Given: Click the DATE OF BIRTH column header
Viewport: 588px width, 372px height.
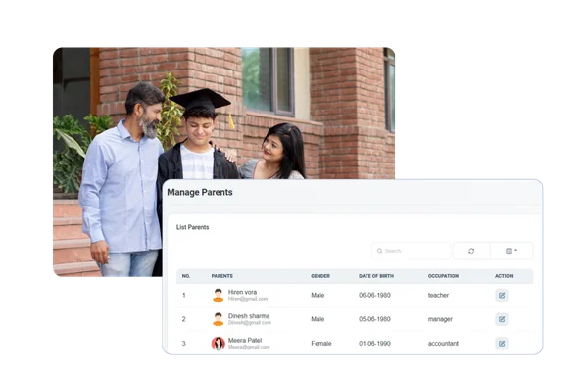Looking at the screenshot, I should coord(376,276).
